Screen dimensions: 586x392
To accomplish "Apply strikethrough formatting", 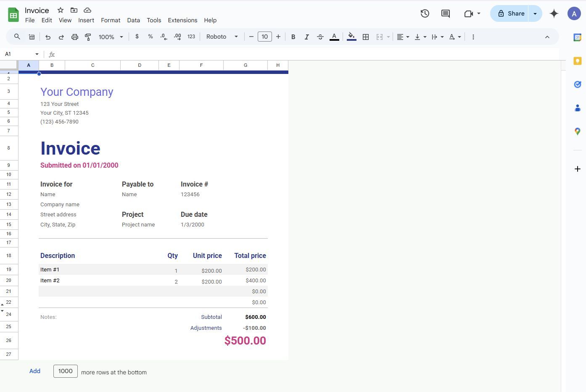I will pyautogui.click(x=320, y=37).
